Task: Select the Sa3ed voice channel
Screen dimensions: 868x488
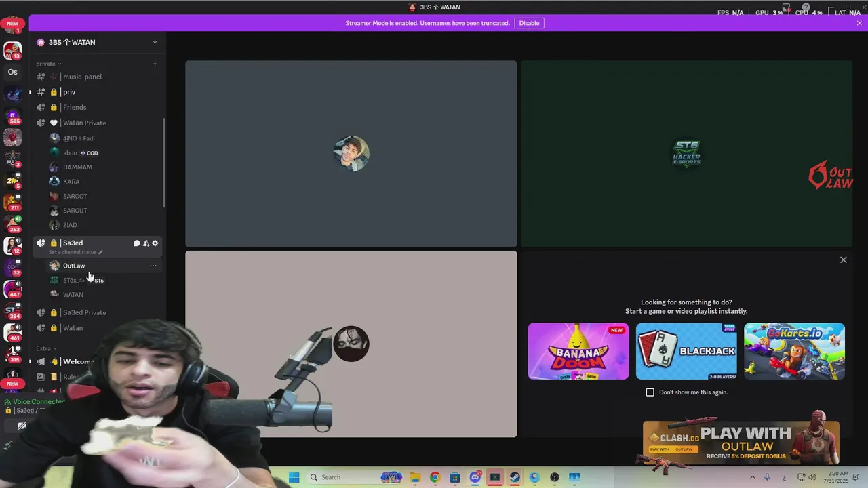Action: (98, 247)
